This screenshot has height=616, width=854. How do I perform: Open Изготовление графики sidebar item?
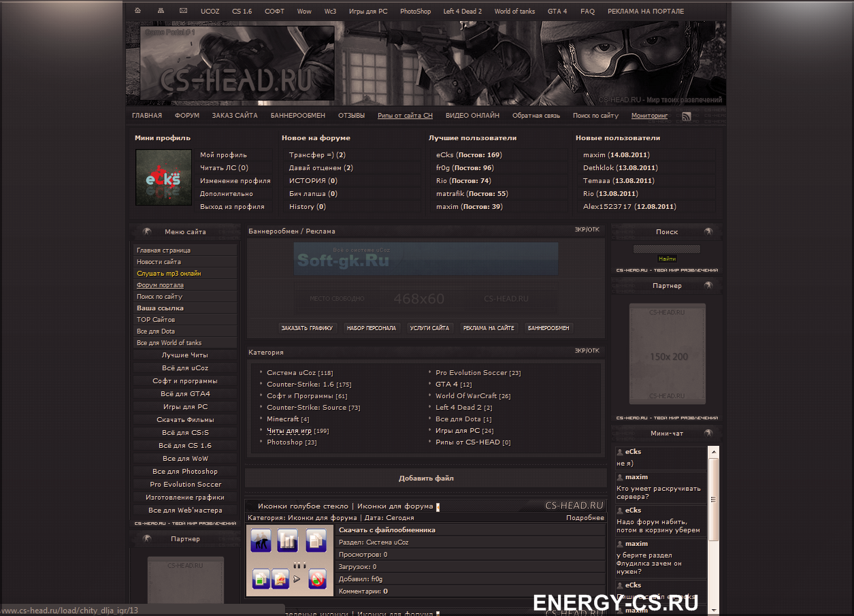point(185,498)
